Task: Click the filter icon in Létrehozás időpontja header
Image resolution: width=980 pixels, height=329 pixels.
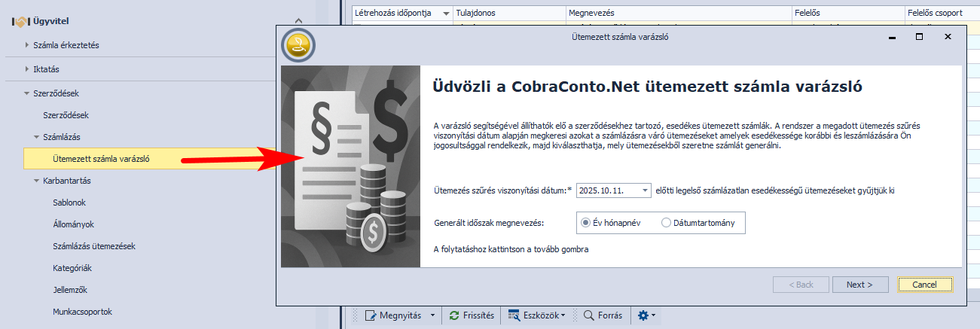Action: (x=447, y=14)
